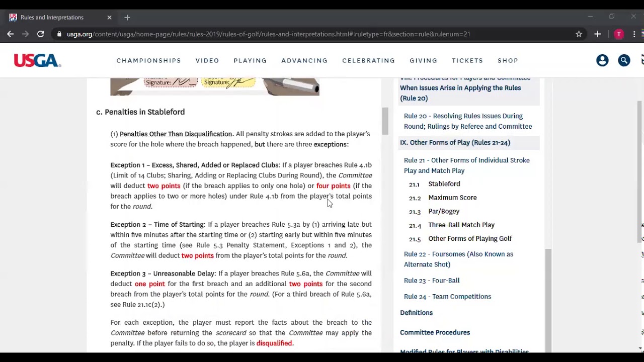Open the Committee Procedures link
The width and height of the screenshot is (644, 362).
(x=435, y=332)
